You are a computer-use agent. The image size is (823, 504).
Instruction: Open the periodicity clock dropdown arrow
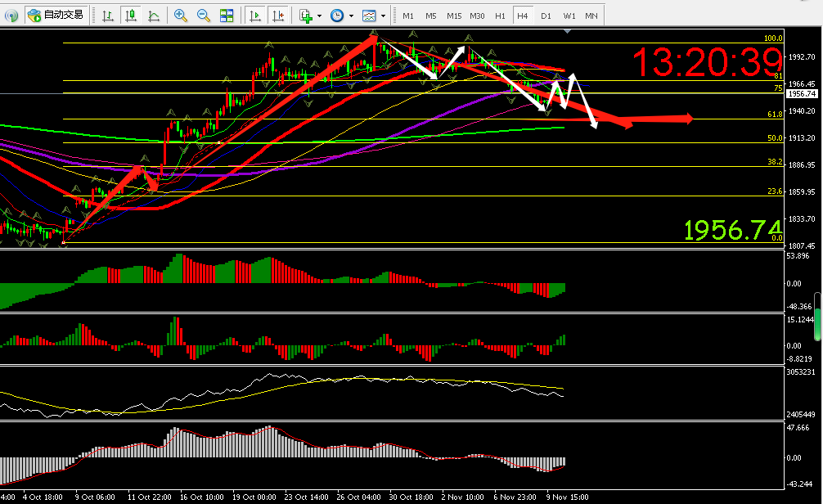coord(351,16)
